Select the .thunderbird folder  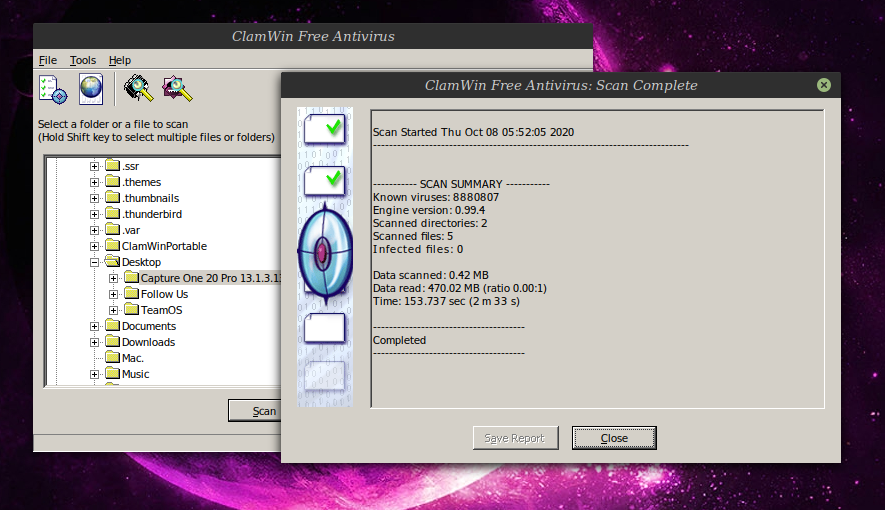(152, 214)
